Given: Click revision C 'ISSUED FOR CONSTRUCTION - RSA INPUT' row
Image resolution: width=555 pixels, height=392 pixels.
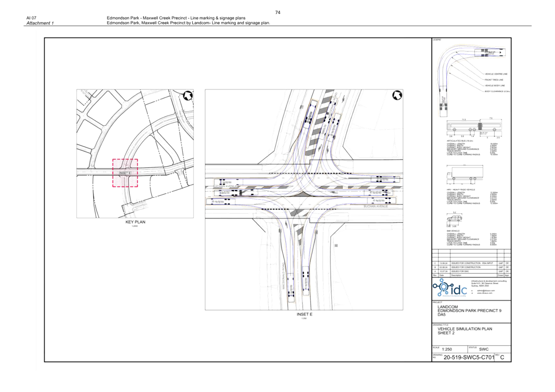Looking at the screenshot, I should [x=471, y=263].
